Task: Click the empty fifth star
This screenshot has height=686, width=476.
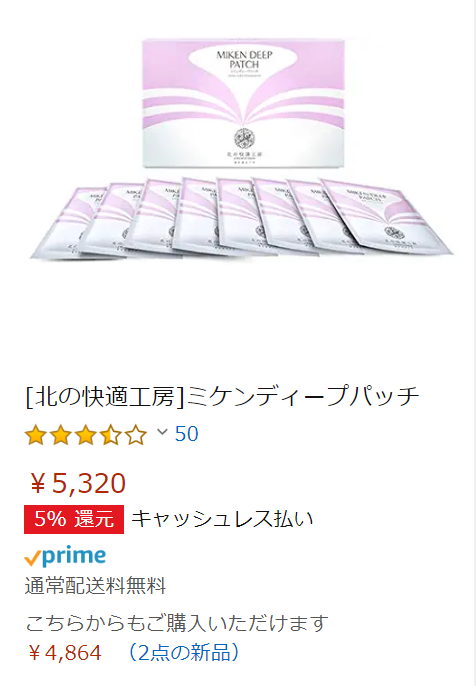Action: pos(136,435)
